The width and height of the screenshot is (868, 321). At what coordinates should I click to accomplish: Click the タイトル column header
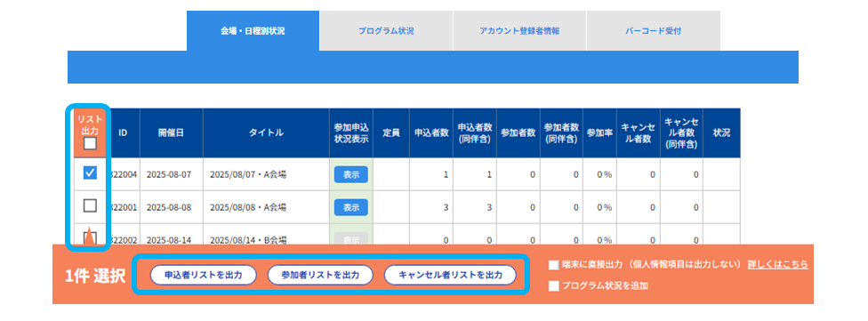tap(266, 132)
